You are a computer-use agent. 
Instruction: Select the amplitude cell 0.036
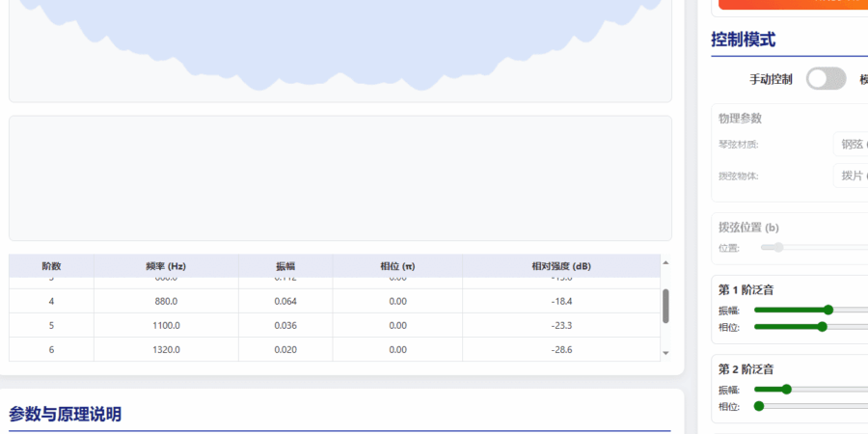click(x=285, y=326)
